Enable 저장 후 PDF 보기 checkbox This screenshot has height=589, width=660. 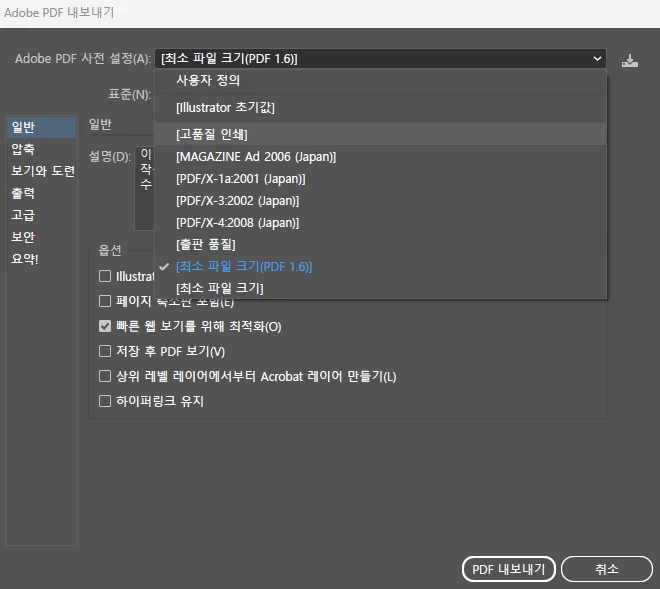[x=104, y=351]
